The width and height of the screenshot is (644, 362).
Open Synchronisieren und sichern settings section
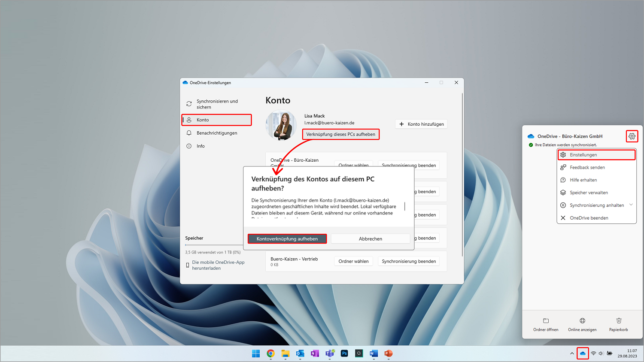(x=217, y=104)
